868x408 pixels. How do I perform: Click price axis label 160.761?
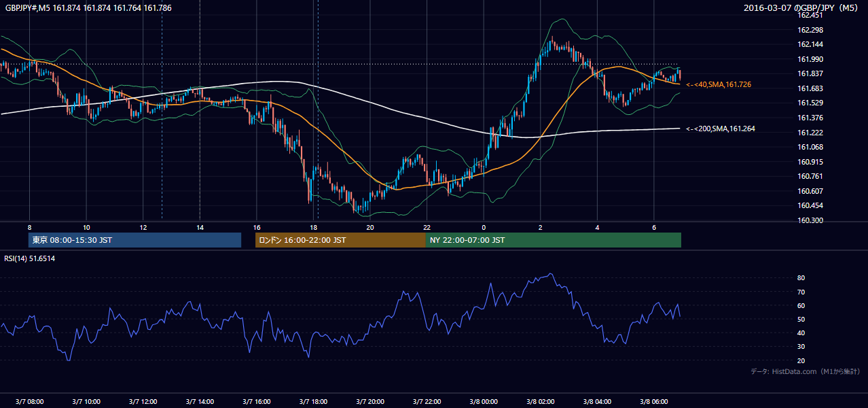(x=810, y=176)
